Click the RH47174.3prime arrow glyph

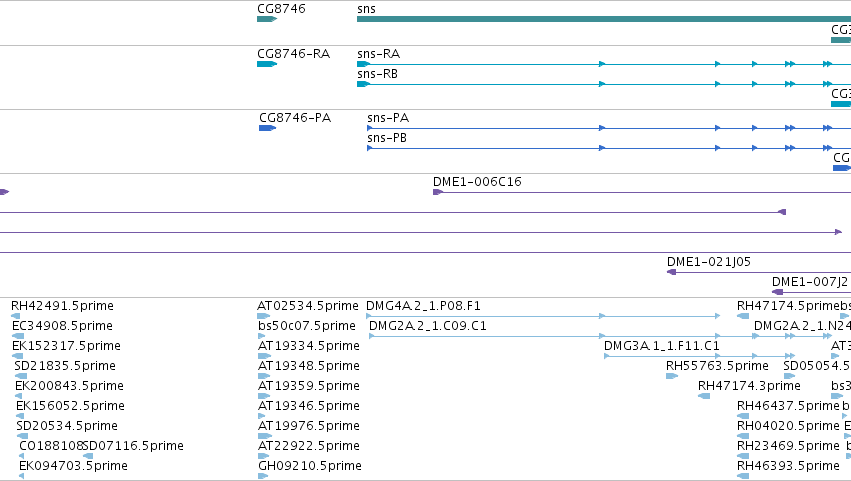pyautogui.click(x=704, y=396)
